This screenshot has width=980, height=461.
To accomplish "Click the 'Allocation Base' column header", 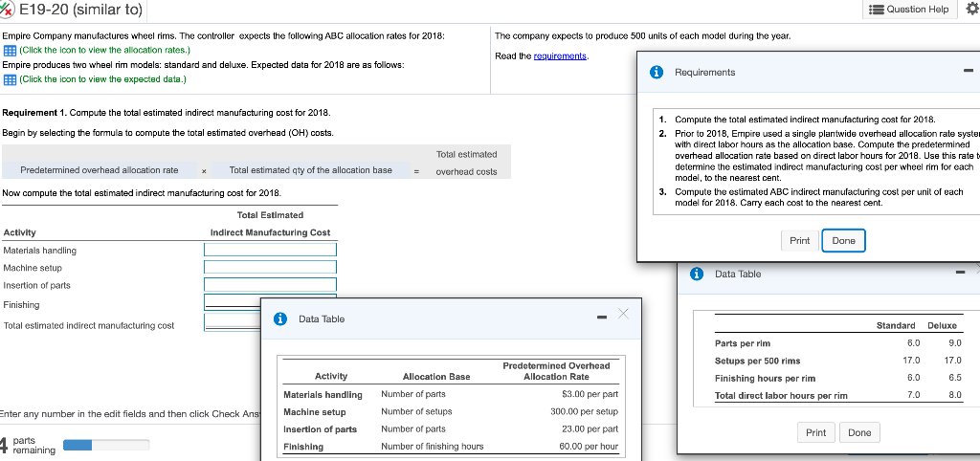I will (x=436, y=377).
